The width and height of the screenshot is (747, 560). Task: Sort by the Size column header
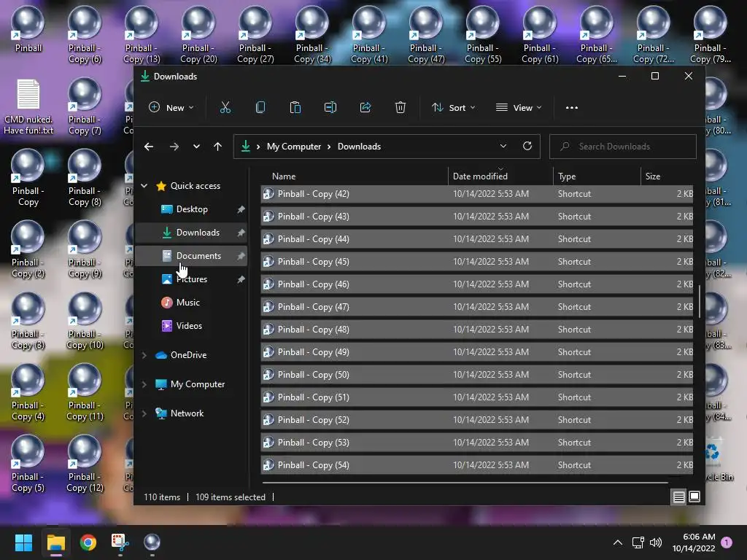667,176
